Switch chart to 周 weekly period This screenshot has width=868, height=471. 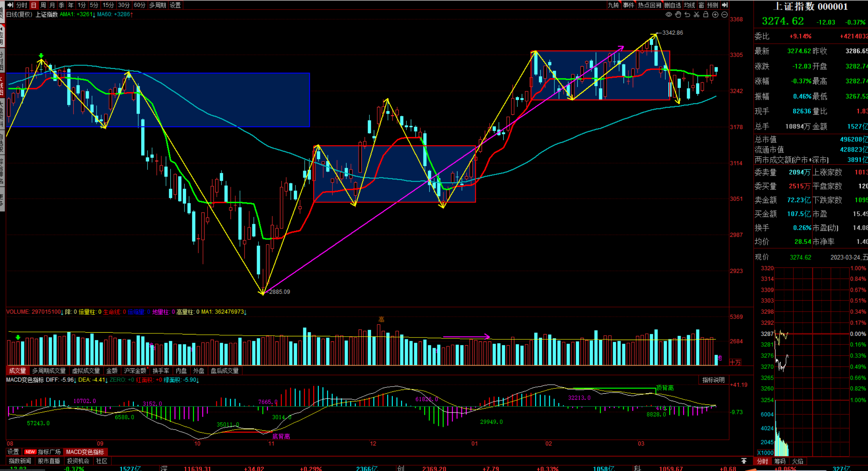43,5
